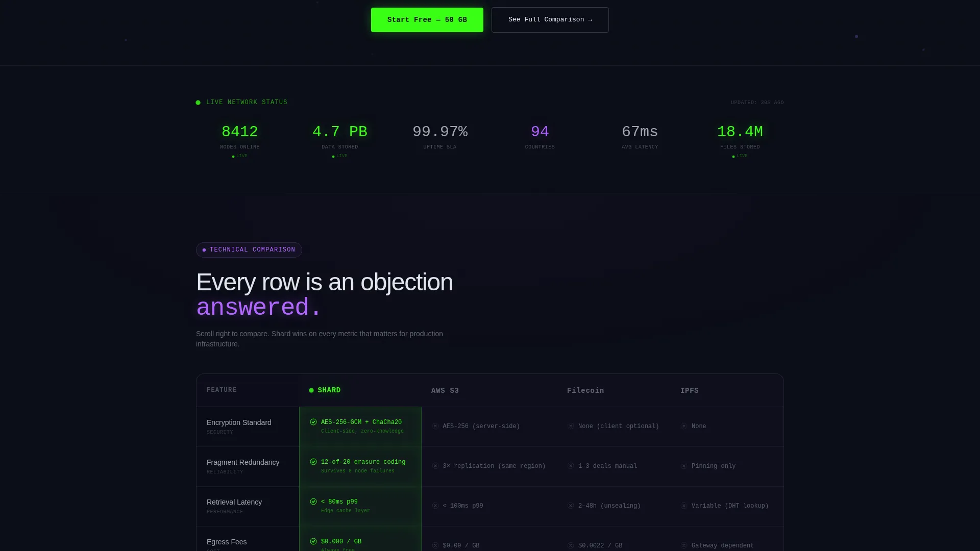Click the cross icon beside Pinning only

pyautogui.click(x=684, y=466)
